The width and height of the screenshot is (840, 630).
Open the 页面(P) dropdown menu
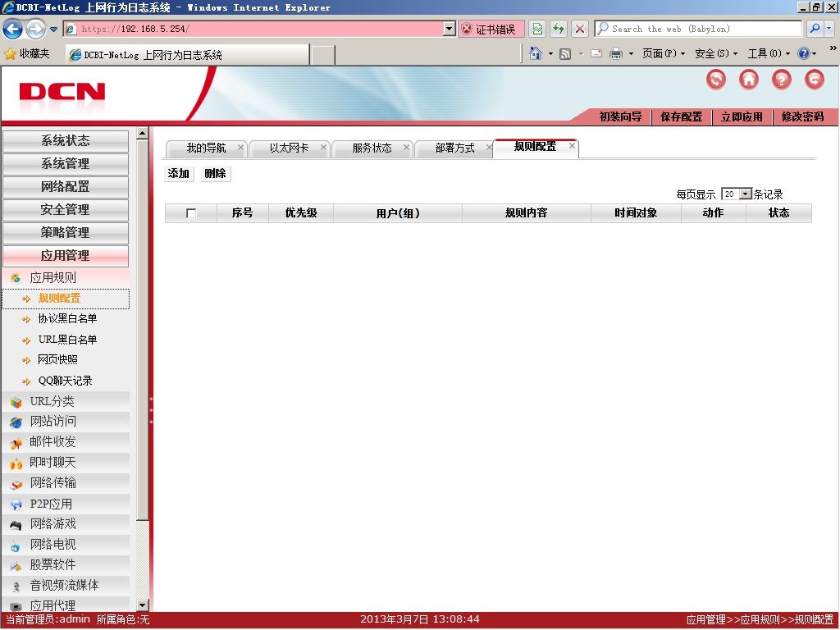tap(663, 53)
